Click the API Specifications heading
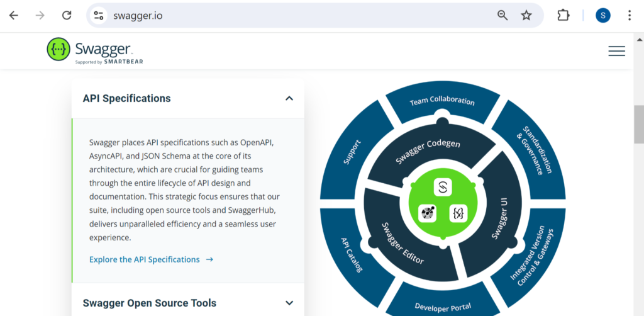 point(126,98)
